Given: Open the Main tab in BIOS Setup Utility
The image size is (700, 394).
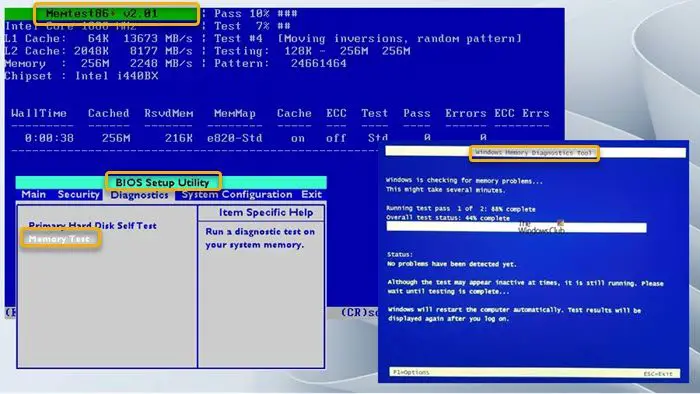Looking at the screenshot, I should (x=33, y=195).
